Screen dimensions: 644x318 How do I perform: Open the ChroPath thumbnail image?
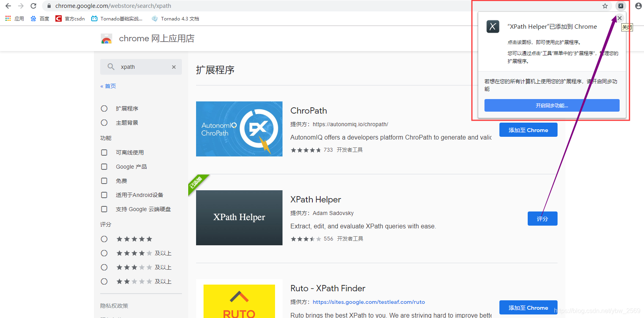239,129
